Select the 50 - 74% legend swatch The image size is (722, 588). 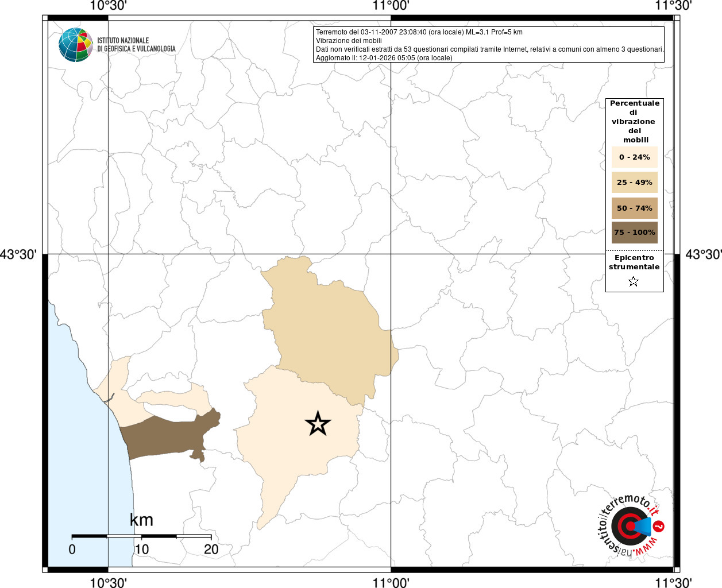(x=634, y=208)
